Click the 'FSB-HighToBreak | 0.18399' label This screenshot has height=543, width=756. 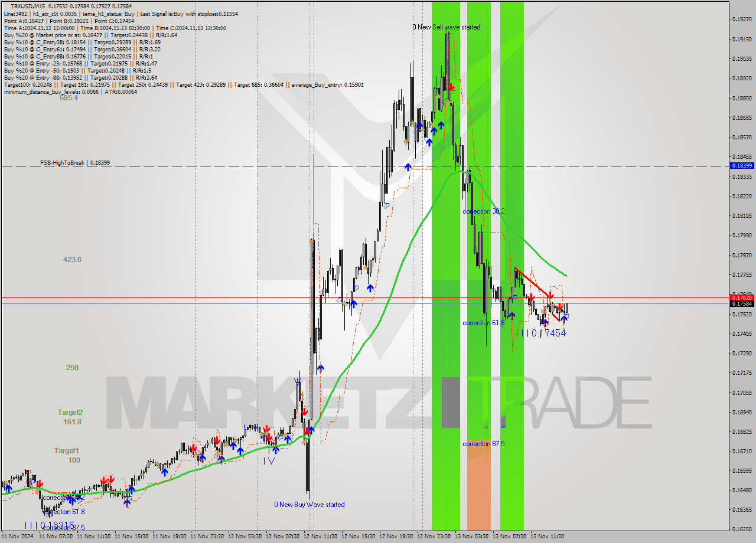(x=75, y=162)
